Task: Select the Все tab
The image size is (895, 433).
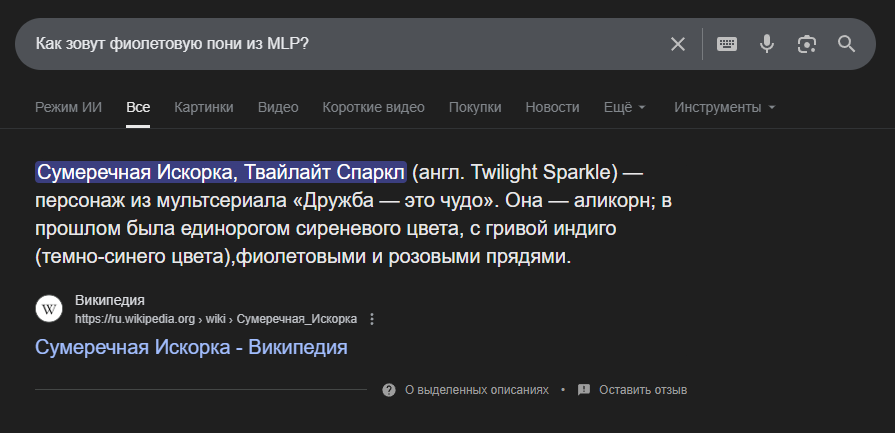Action: pyautogui.click(x=138, y=107)
